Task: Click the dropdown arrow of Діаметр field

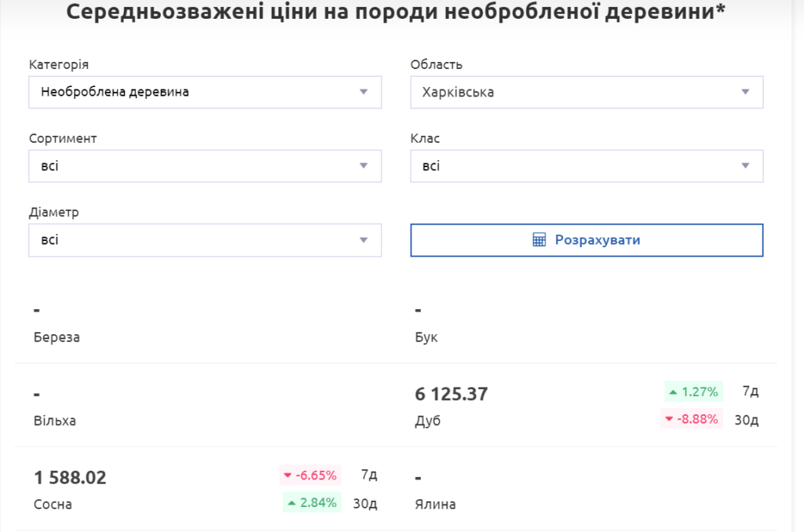Action: pos(364,240)
